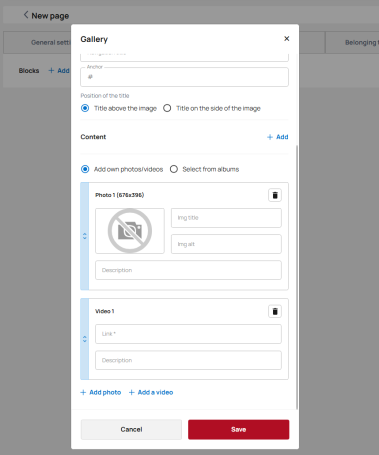Click the no-photo placeholder image
The width and height of the screenshot is (379, 455).
coord(130,231)
